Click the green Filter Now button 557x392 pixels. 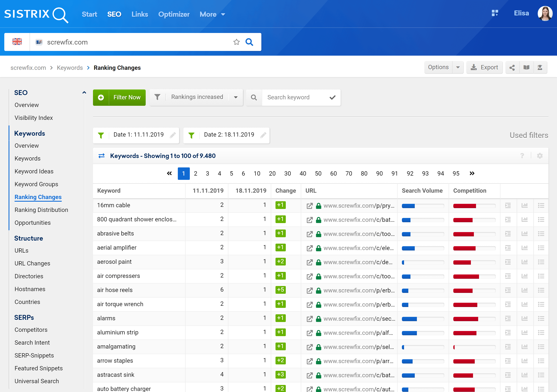pyautogui.click(x=119, y=97)
